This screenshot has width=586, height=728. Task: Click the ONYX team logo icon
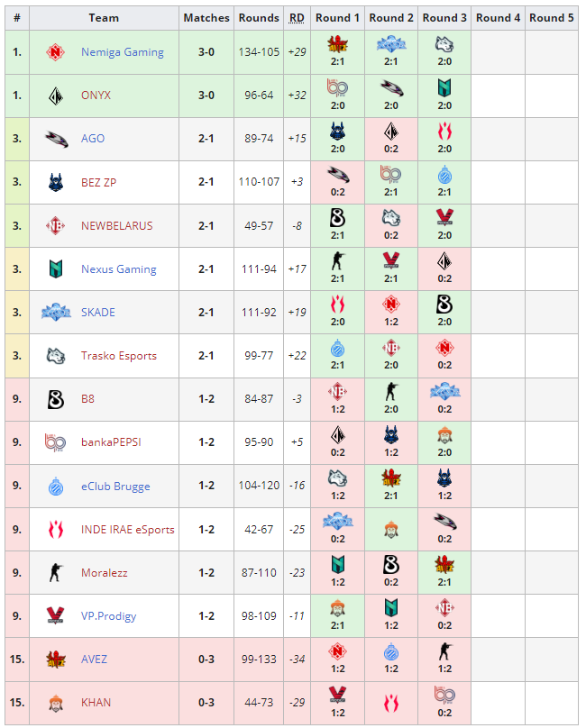(56, 96)
